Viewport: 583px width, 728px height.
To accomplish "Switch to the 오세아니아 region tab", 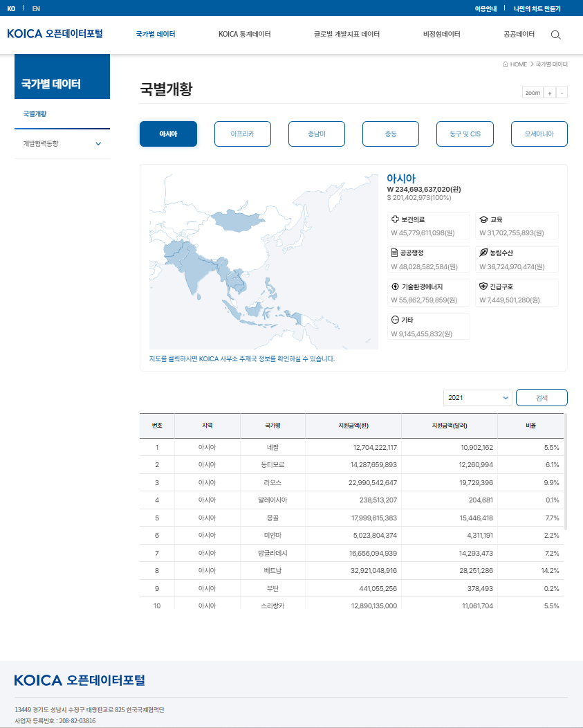I will coord(539,134).
